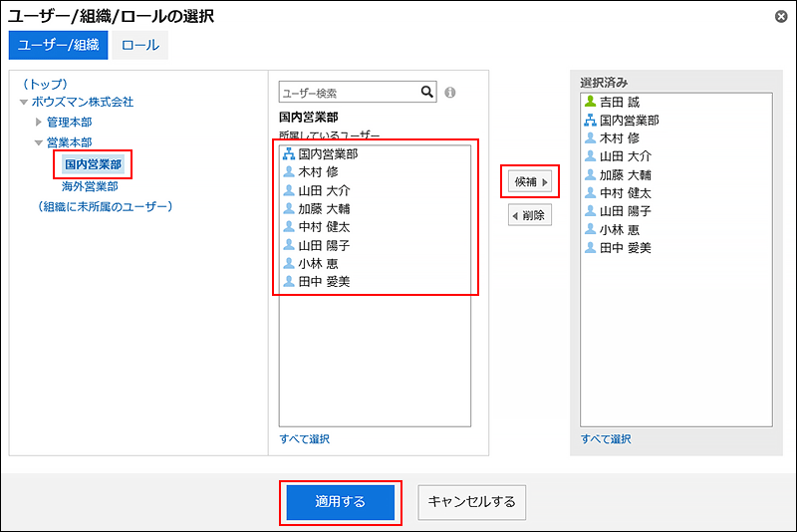Image resolution: width=797 pixels, height=532 pixels.
Task: Select 吉田 誠 name in selected list
Action: tap(620, 102)
